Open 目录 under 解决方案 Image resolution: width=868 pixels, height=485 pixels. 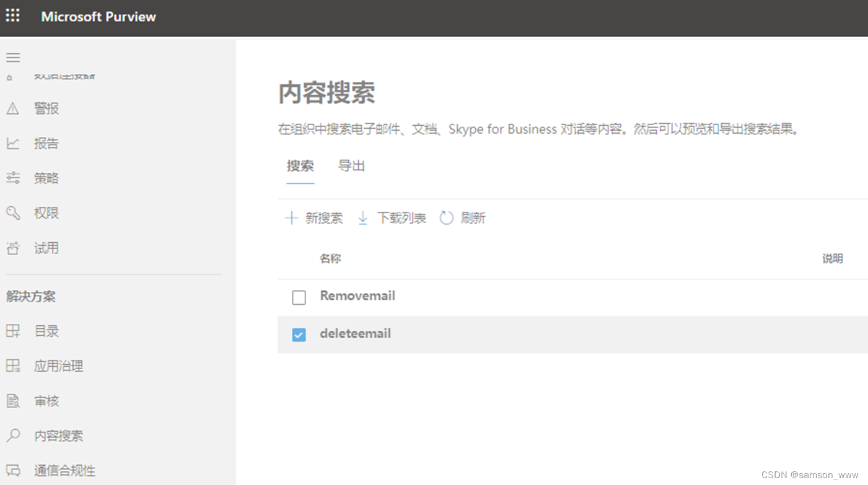46,331
